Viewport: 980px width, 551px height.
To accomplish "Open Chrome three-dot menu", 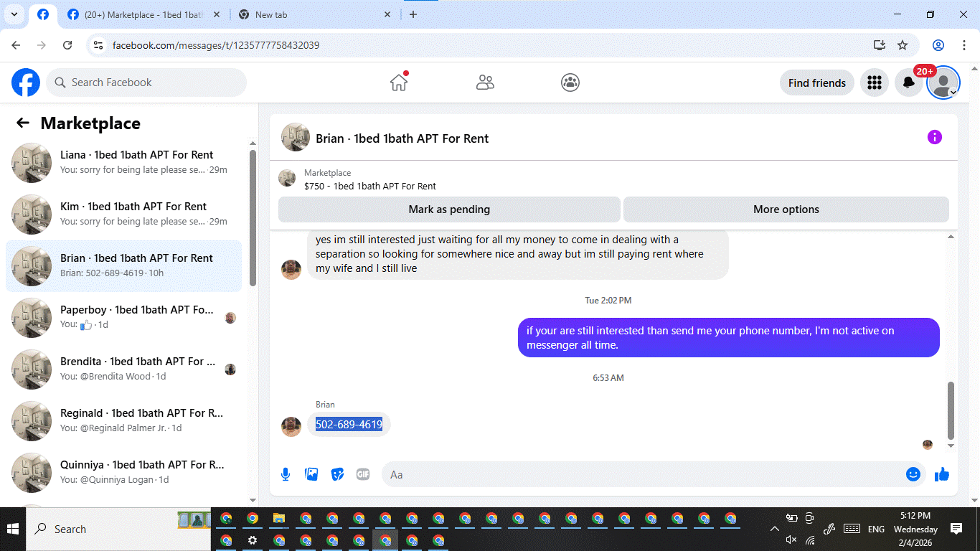I will tap(963, 45).
